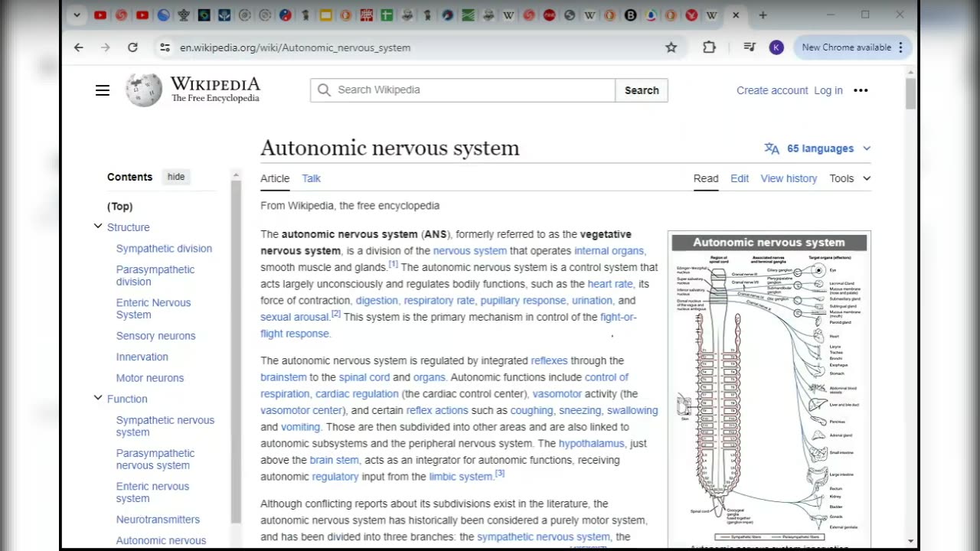View site information icon in address bar
This screenshot has width=980, height=551.
pos(165,47)
